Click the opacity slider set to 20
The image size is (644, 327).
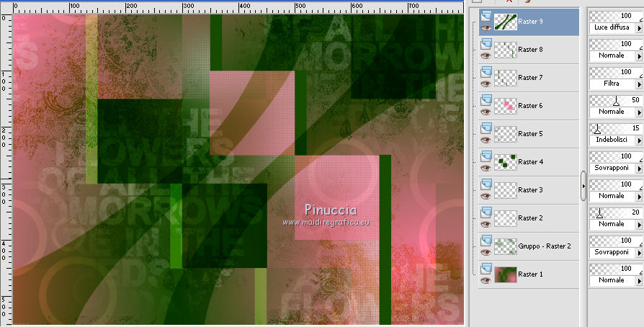click(616, 212)
